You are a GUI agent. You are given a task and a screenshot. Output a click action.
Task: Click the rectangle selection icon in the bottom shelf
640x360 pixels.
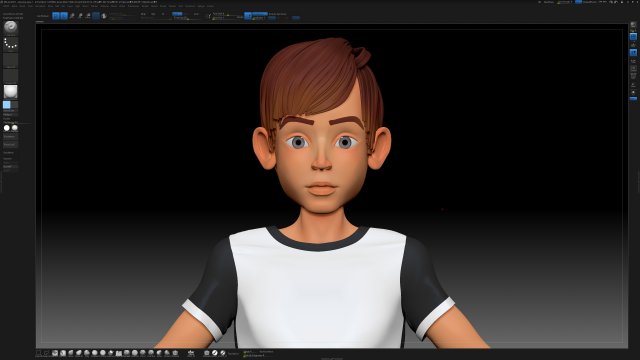[39, 353]
